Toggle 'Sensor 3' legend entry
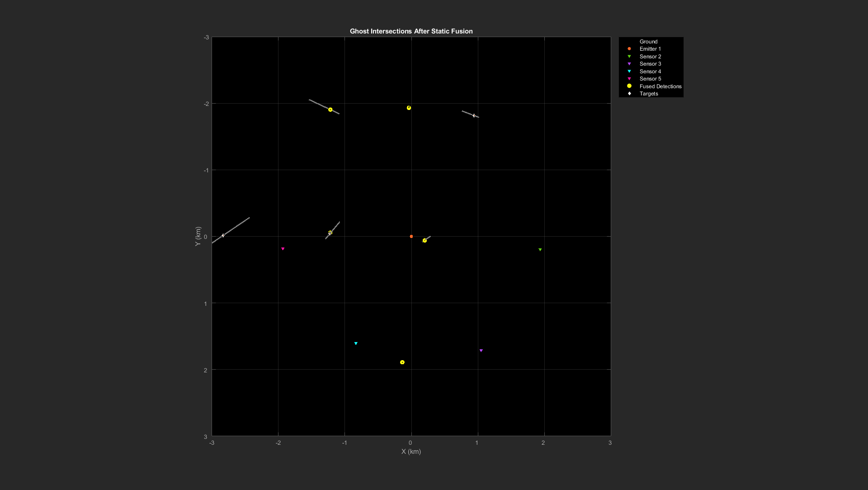 click(650, 64)
